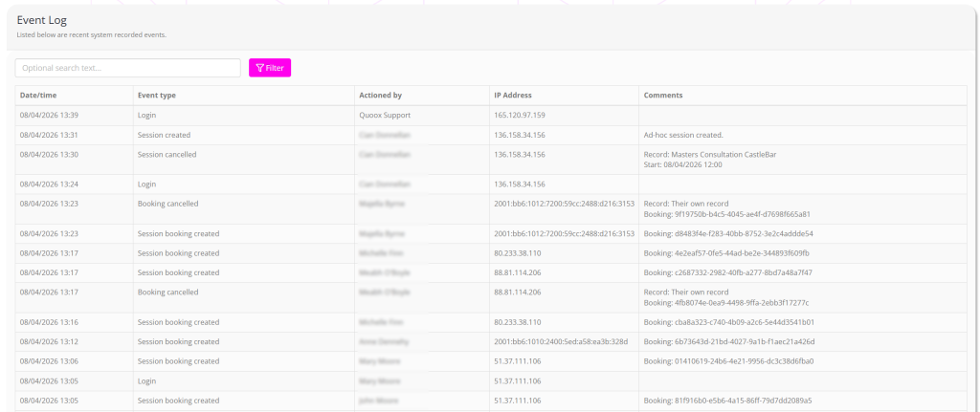Image resolution: width=980 pixels, height=412 pixels.
Task: Click the Session cancelled event row
Action: click(167, 154)
